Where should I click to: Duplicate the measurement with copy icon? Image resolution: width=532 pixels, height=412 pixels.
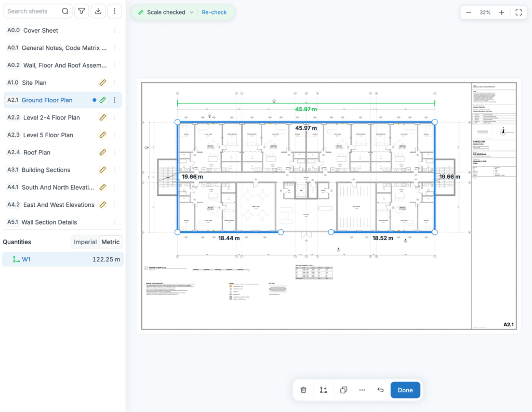coord(343,390)
